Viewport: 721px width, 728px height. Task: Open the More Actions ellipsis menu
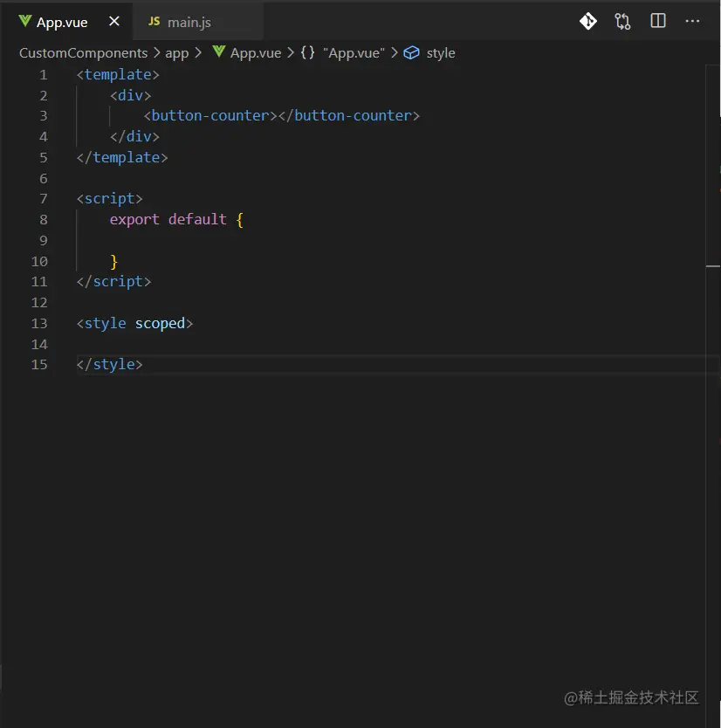[x=692, y=21]
